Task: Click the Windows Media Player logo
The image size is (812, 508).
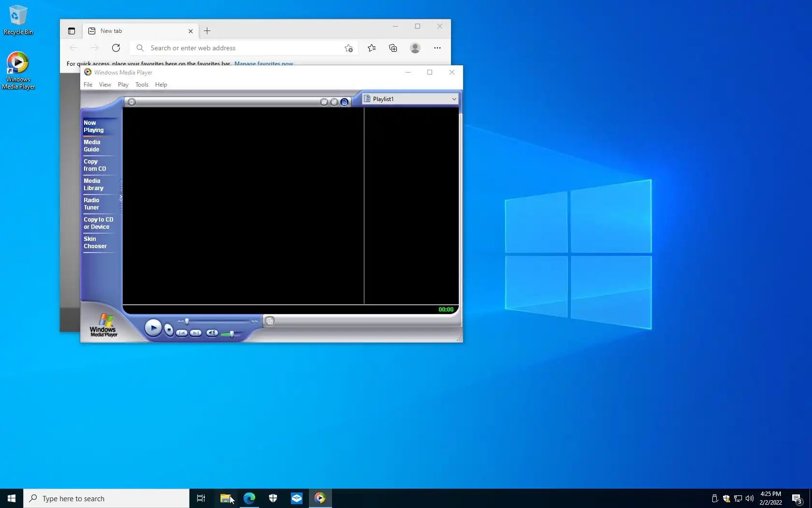Action: point(103,325)
